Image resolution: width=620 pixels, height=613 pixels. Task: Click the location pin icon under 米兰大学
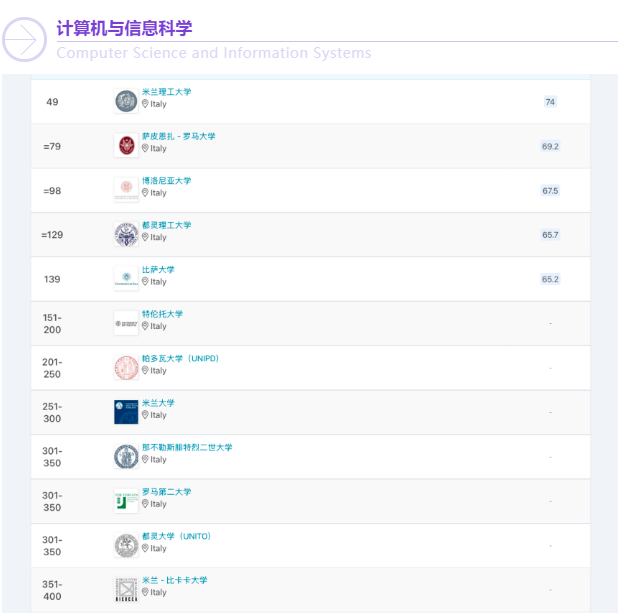click(145, 414)
